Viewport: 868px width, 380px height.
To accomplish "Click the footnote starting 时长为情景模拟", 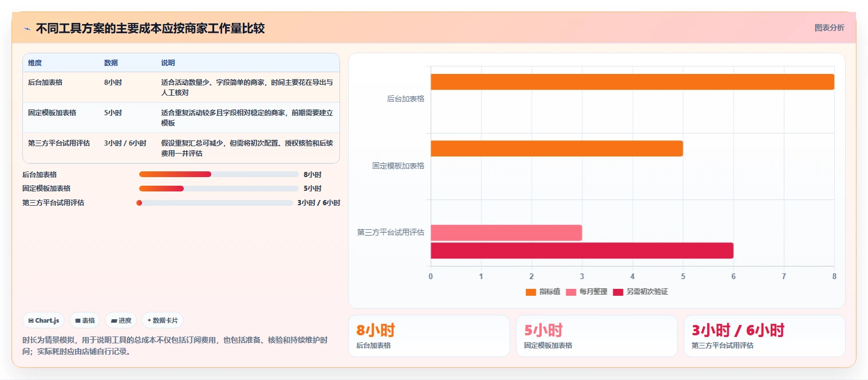I will pos(175,346).
